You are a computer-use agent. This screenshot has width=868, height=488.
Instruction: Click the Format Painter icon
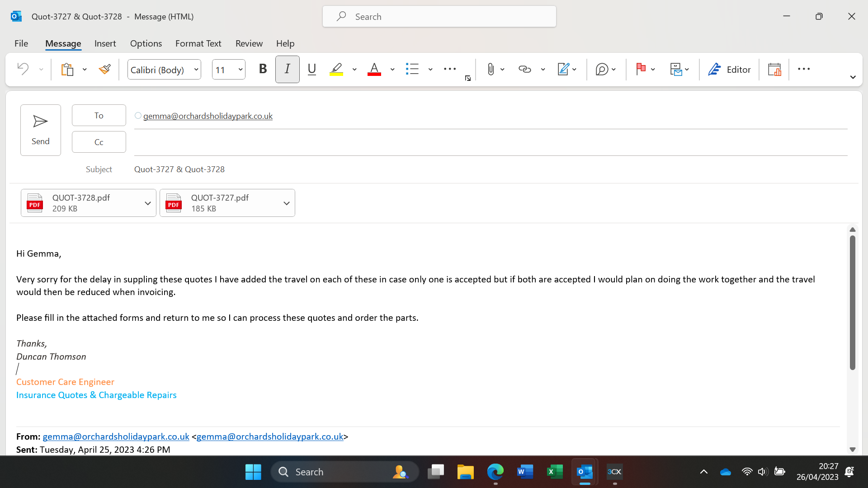pos(105,69)
